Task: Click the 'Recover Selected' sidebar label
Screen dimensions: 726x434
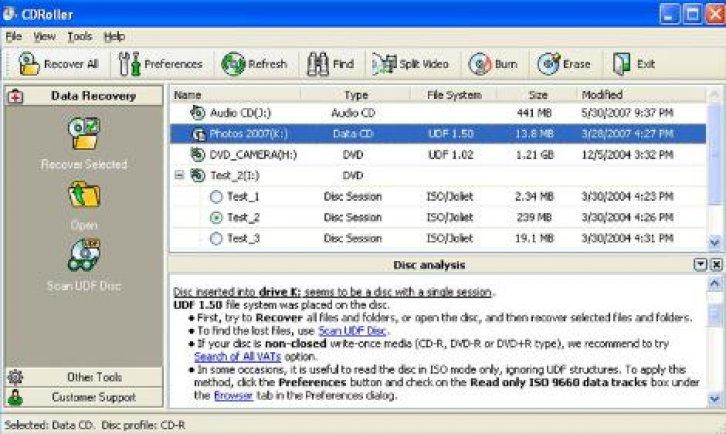Action: point(84,164)
